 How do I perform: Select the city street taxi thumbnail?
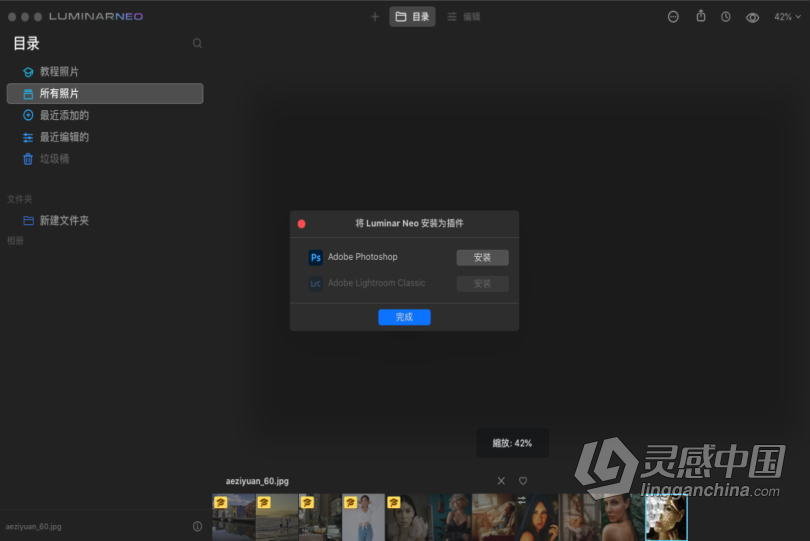coord(320,517)
